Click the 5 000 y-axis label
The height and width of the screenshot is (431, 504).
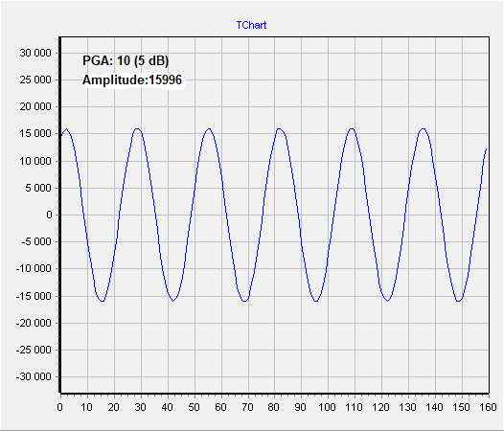point(38,188)
